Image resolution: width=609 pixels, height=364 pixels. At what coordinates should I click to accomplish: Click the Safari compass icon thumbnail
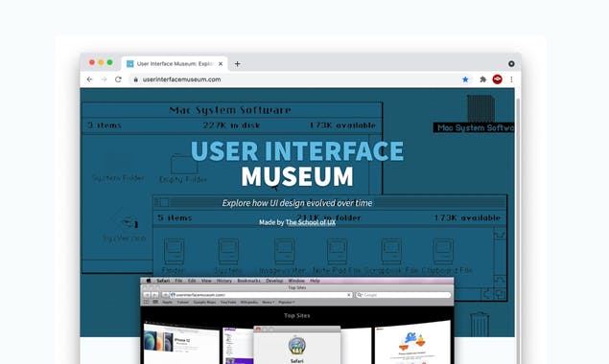(297, 345)
